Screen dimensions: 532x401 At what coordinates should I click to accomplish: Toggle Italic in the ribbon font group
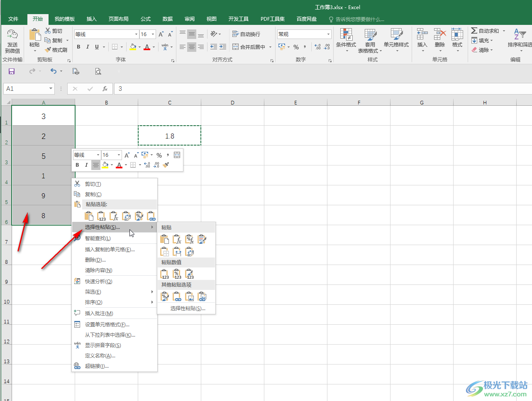pos(88,47)
